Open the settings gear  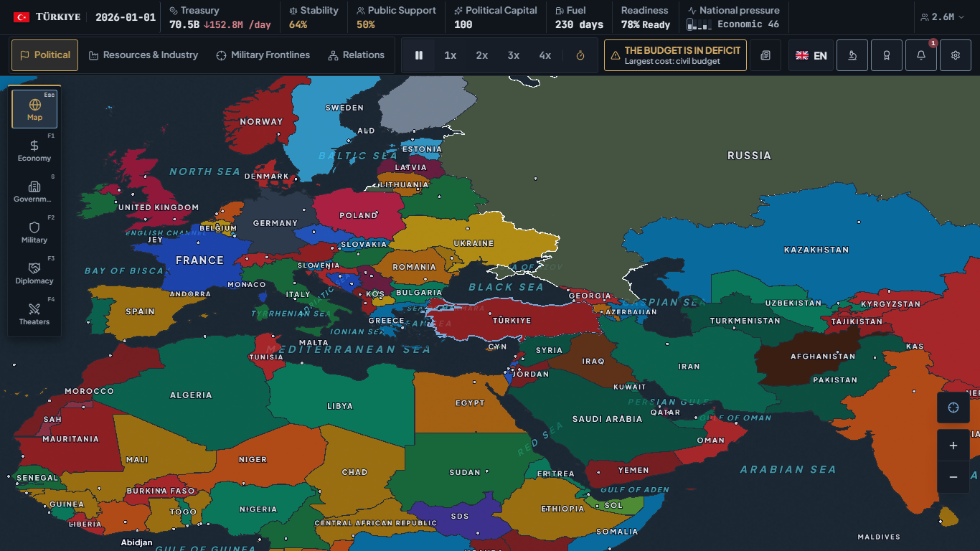click(x=956, y=55)
